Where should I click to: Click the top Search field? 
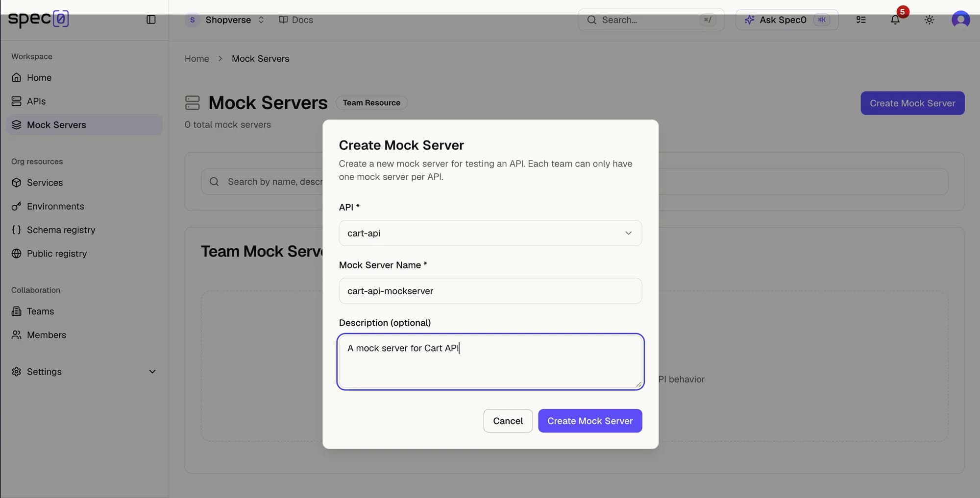651,20
